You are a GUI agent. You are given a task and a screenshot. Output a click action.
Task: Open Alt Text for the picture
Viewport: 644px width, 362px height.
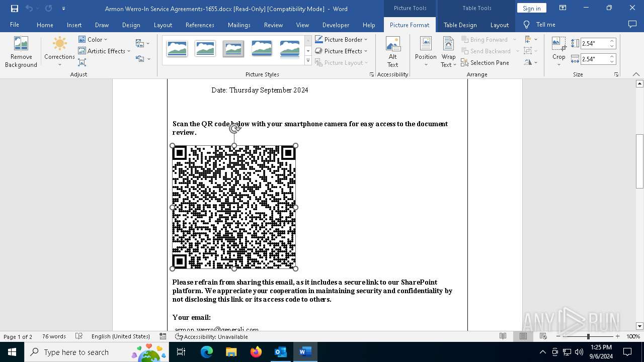[393, 52]
